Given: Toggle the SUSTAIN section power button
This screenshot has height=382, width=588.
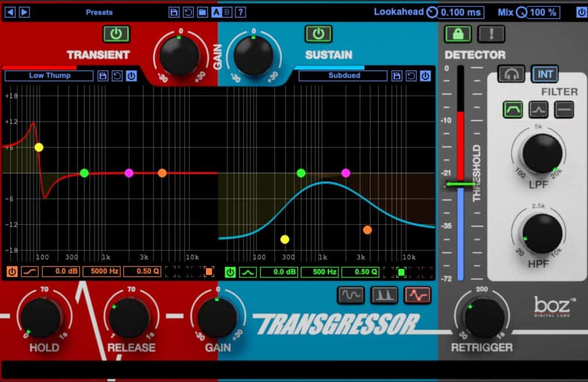Looking at the screenshot, I should coord(319,34).
